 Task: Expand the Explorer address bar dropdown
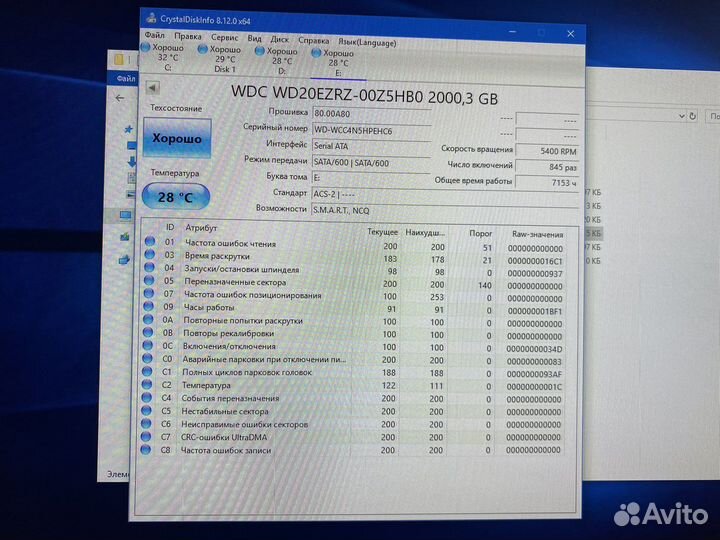click(681, 116)
